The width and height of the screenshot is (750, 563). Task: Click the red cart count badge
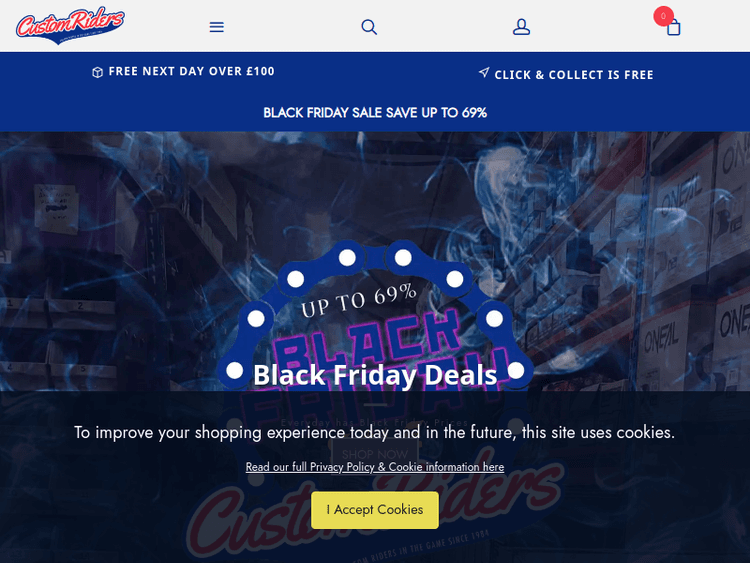pyautogui.click(x=663, y=16)
